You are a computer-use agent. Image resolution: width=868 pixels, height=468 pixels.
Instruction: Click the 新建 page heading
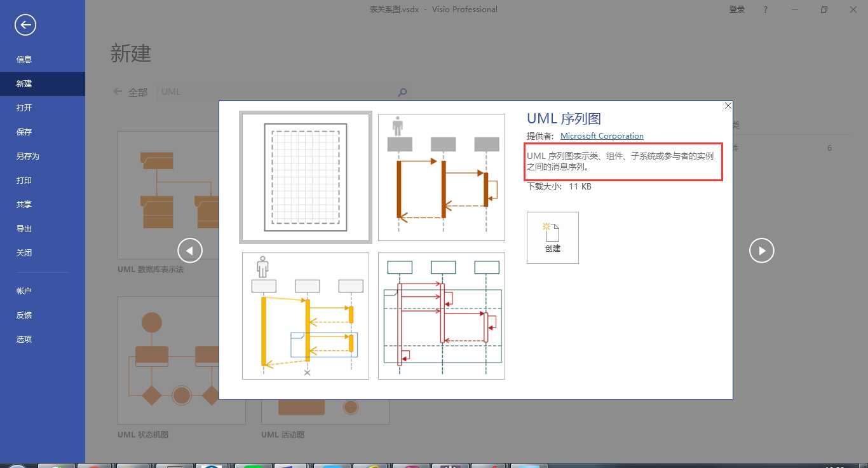pos(131,53)
